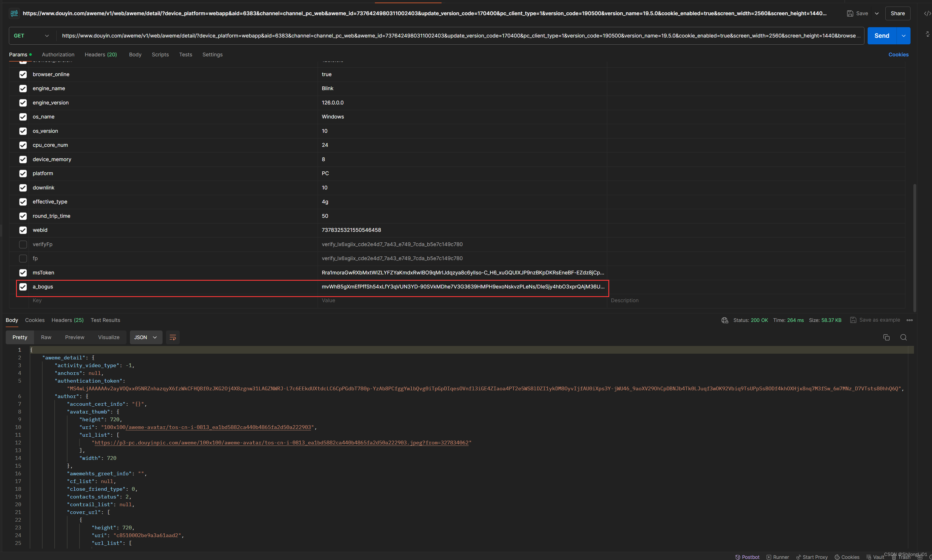Open Postbot in the status bar
Viewport: 932px width, 560px height.
[x=747, y=557]
